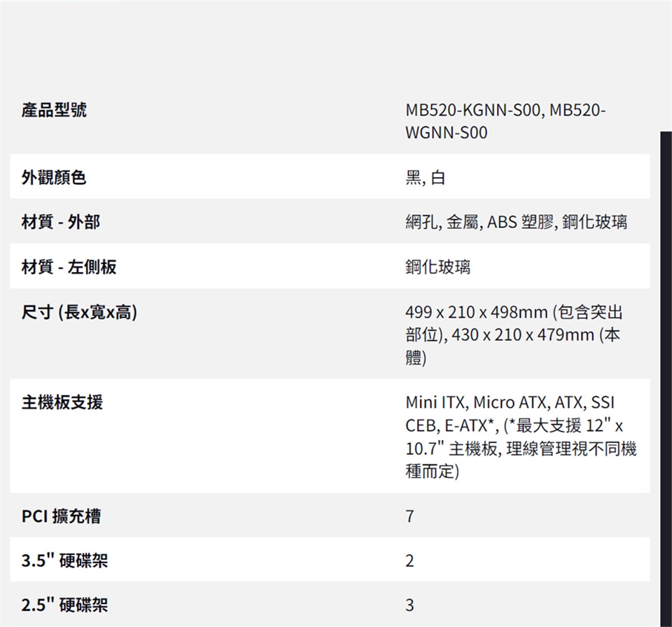Click the 材質 - 外部 row label
Image resolution: width=672 pixels, height=627 pixels.
click(x=61, y=223)
